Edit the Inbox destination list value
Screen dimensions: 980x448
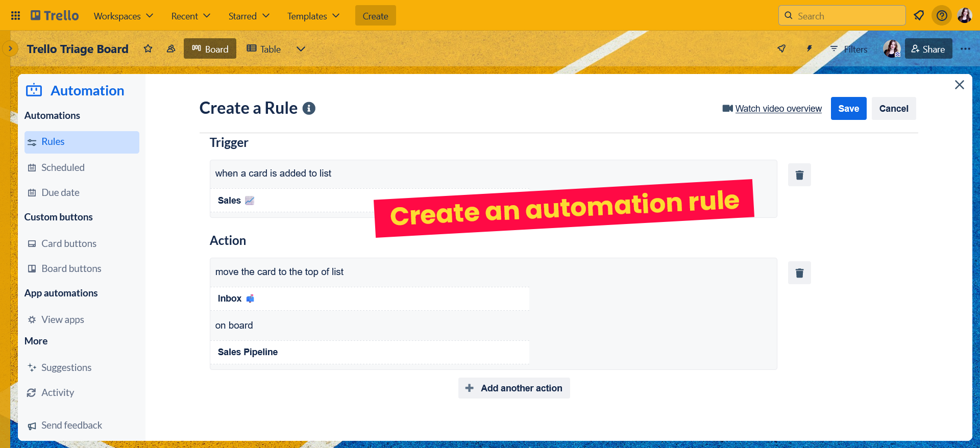coord(370,298)
